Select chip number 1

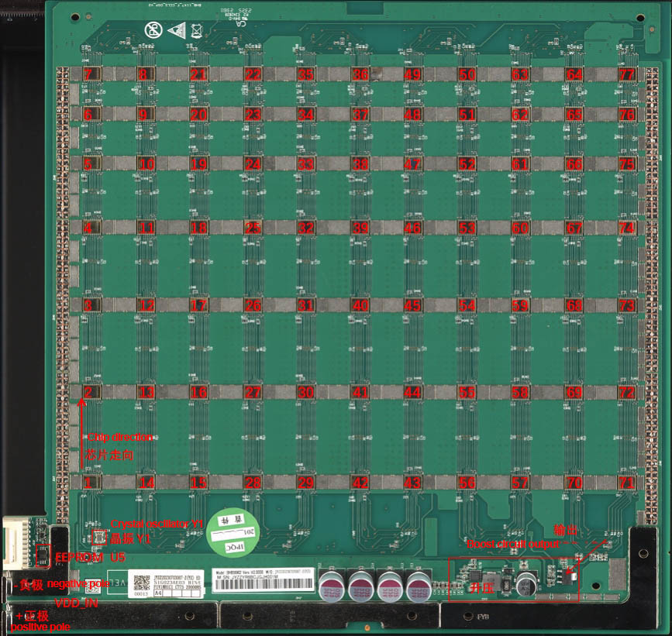click(x=88, y=482)
